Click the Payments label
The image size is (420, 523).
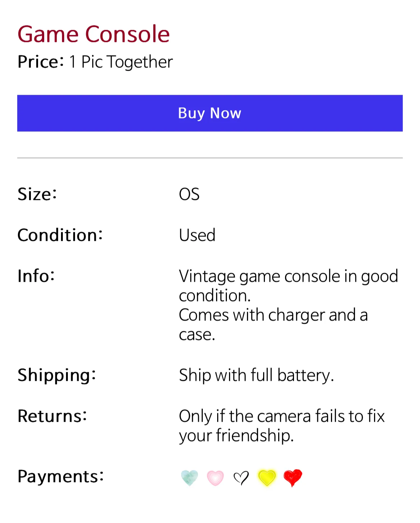[x=61, y=476]
